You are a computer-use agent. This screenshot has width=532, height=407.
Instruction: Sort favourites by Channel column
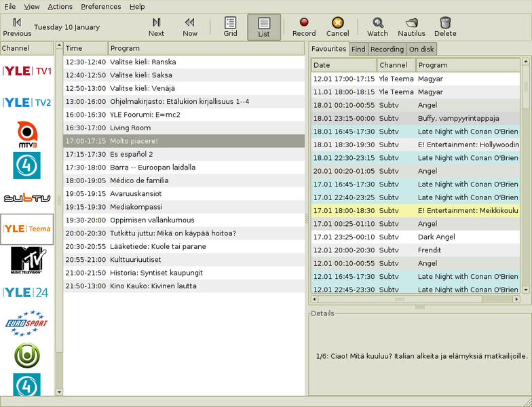[396, 65]
